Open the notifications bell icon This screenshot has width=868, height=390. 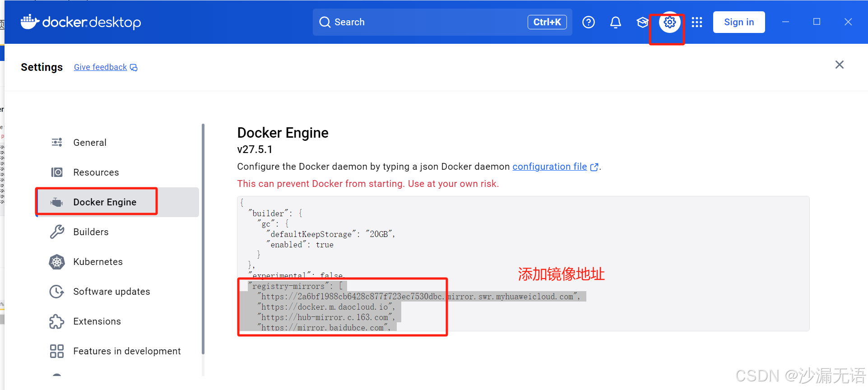pyautogui.click(x=616, y=22)
